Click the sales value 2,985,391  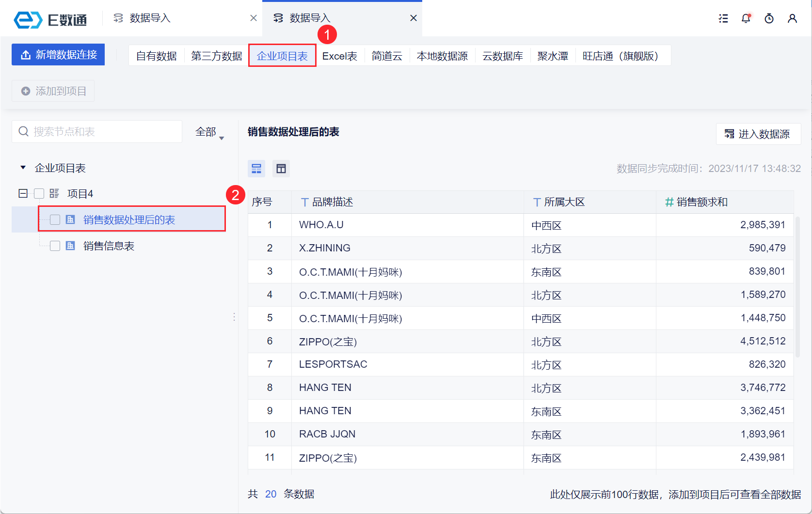coord(763,225)
